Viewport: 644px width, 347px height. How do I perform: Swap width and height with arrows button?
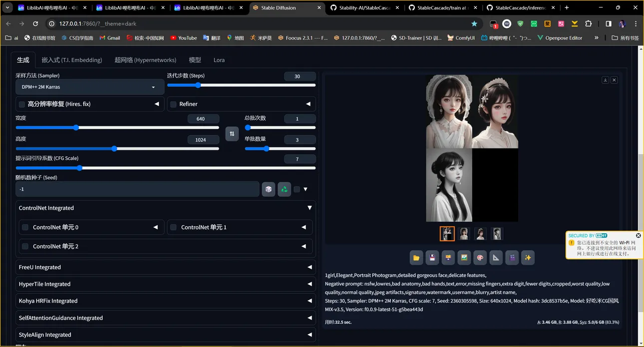(x=232, y=134)
